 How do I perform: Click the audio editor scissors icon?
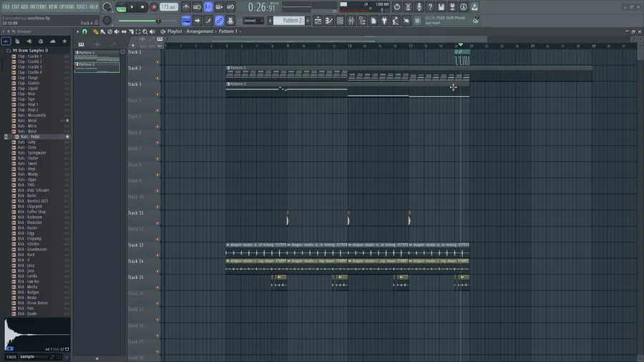pos(408,7)
